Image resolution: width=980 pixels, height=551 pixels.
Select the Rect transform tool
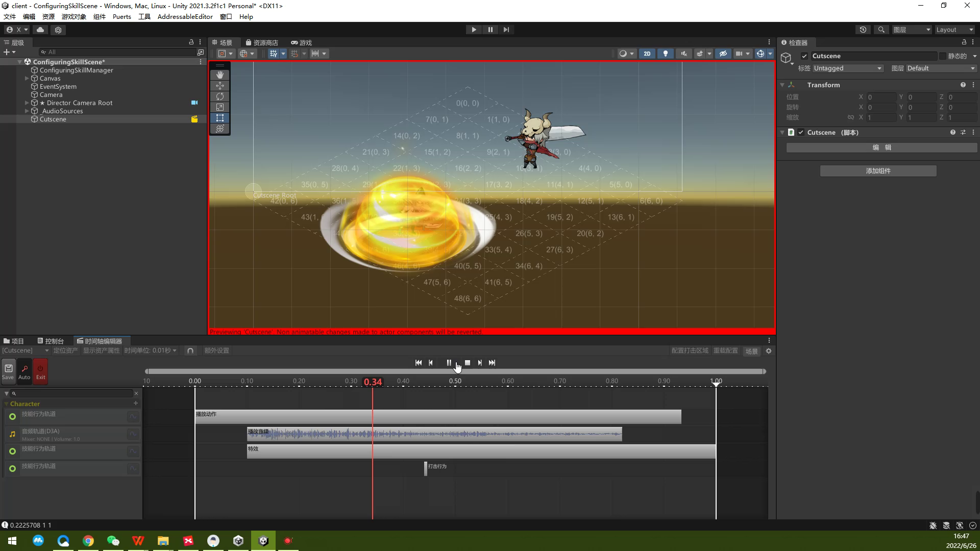(220, 118)
